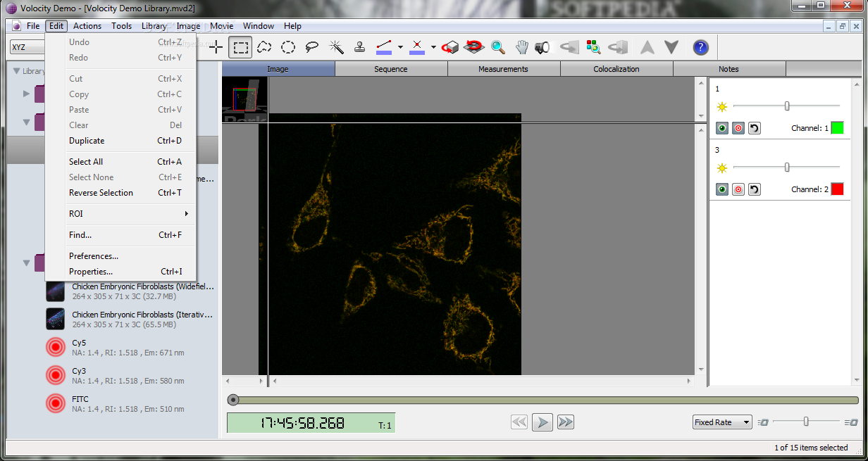
Task: Click the megaphone voxel spy icon
Action: 542,47
